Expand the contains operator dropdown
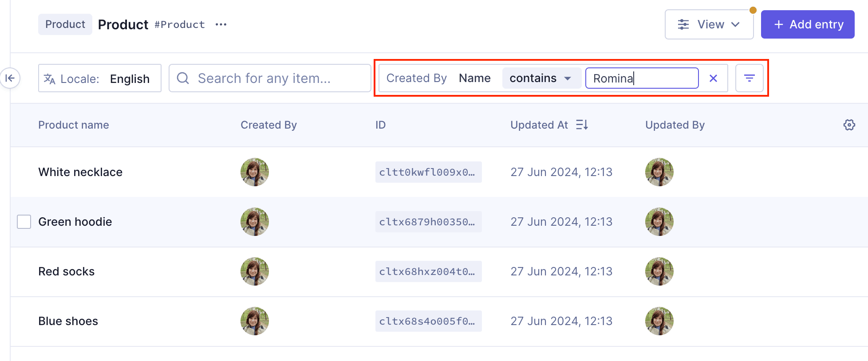Image resolution: width=868 pixels, height=361 pixels. tap(541, 78)
